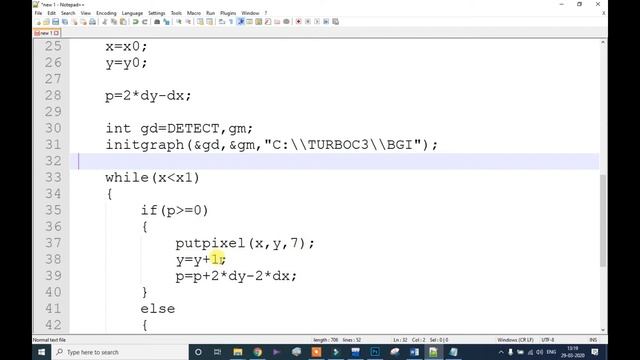Click the Paste toolbar icon
Viewport: 640px width, 360px height.
(x=123, y=22)
